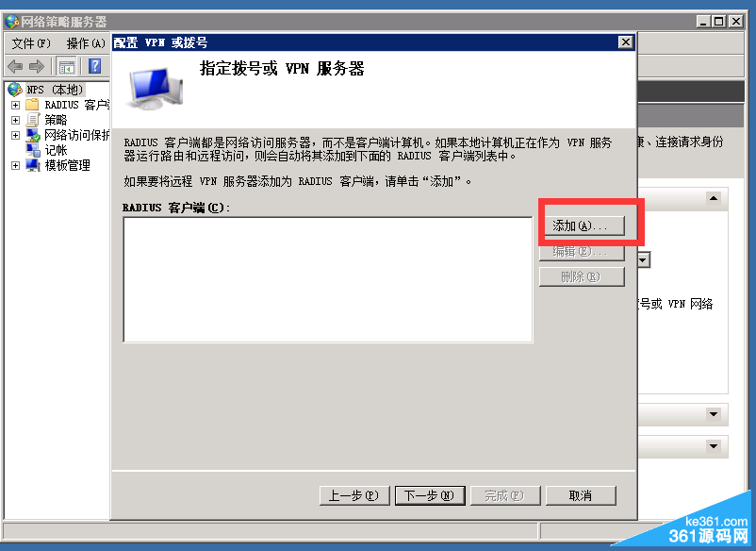Click the 添加(A)... button

pyautogui.click(x=582, y=225)
